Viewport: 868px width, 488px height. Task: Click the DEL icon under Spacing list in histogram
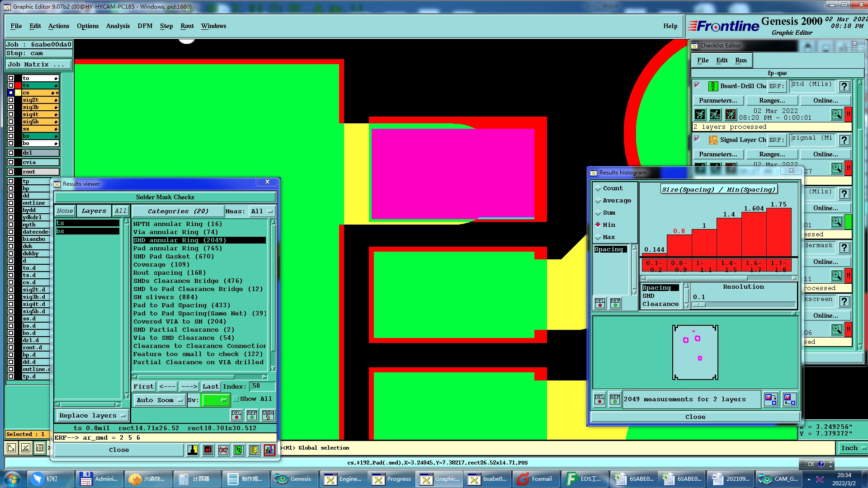(600, 303)
